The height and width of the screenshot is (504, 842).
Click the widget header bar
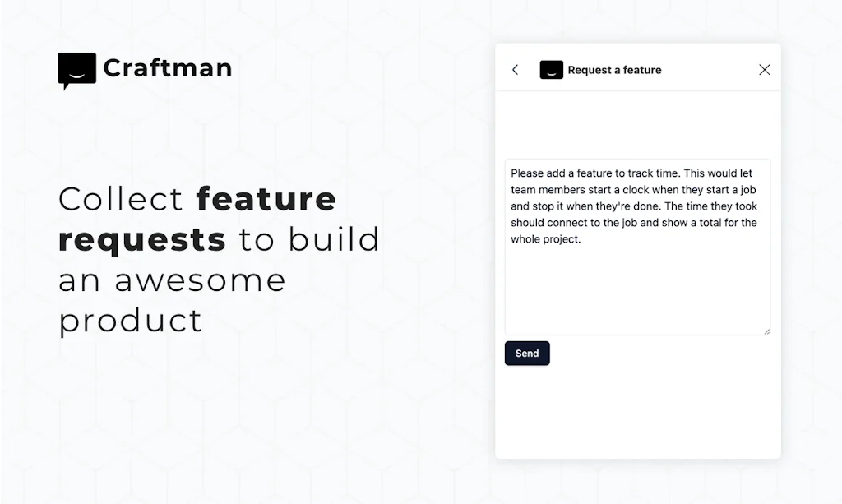637,70
